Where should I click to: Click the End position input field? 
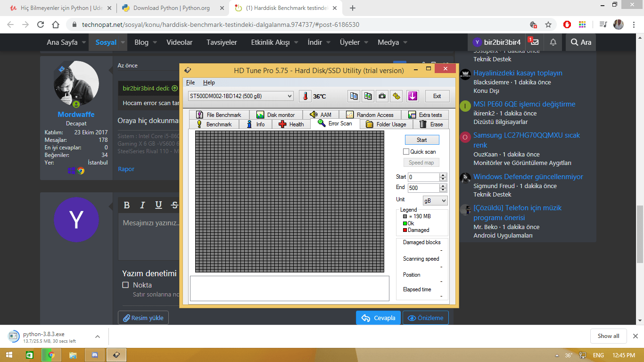[x=423, y=188]
